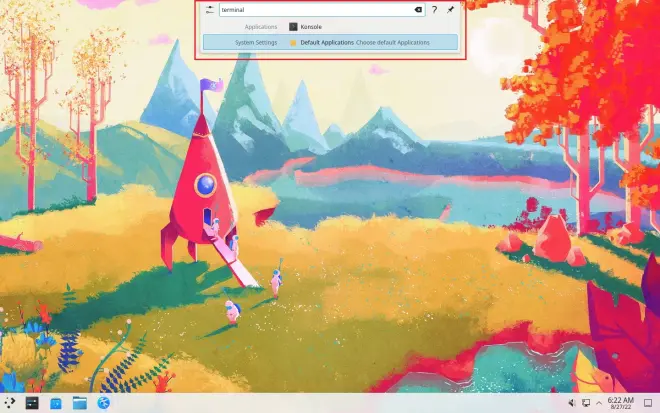Open the calendar from the clock
660x413 pixels.
click(621, 403)
